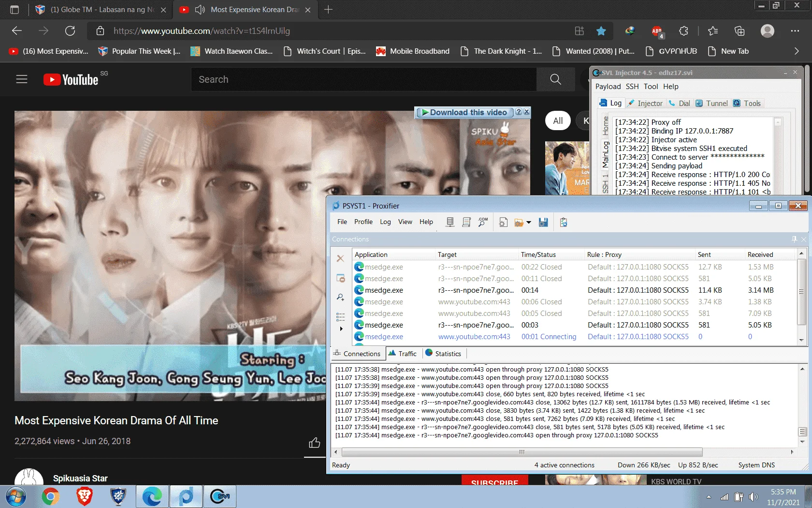Pin the Connections panel
This screenshot has width=812, height=508.
click(x=794, y=239)
